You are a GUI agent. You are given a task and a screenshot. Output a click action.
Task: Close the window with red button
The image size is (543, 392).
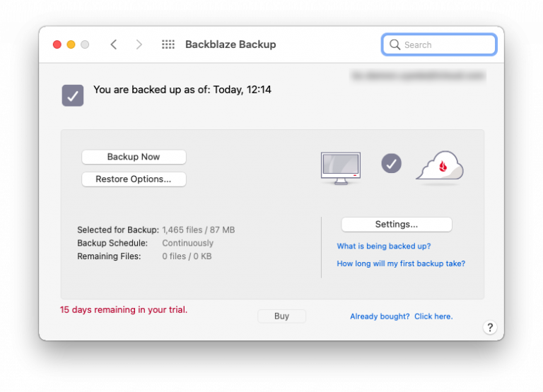(x=57, y=44)
